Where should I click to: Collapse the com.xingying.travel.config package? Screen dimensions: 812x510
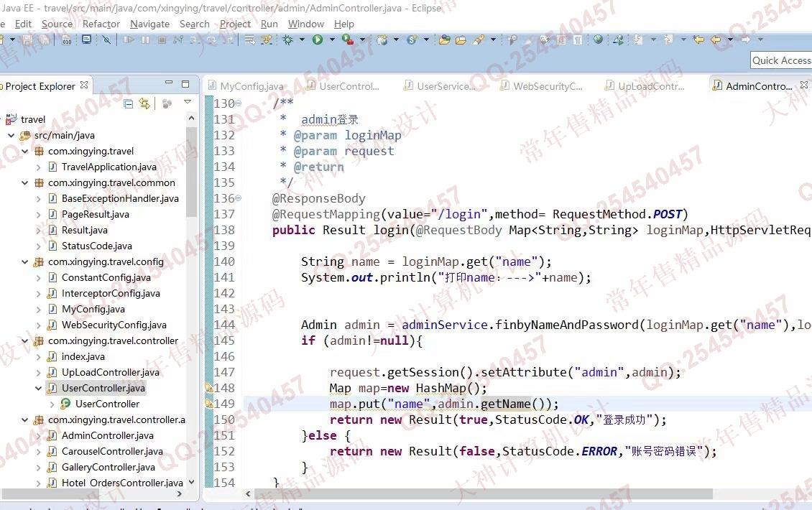point(24,262)
